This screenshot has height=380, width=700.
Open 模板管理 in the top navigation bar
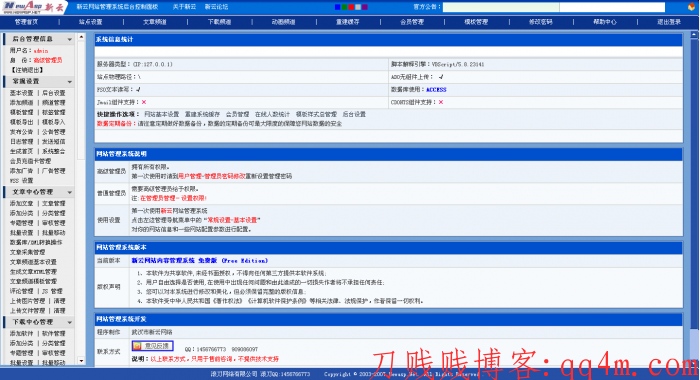tap(476, 22)
